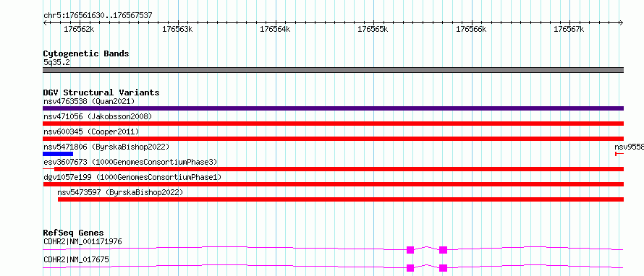This screenshot has height=276, width=644.
Task: Select the 5q35.2 band label
Action: (56, 62)
